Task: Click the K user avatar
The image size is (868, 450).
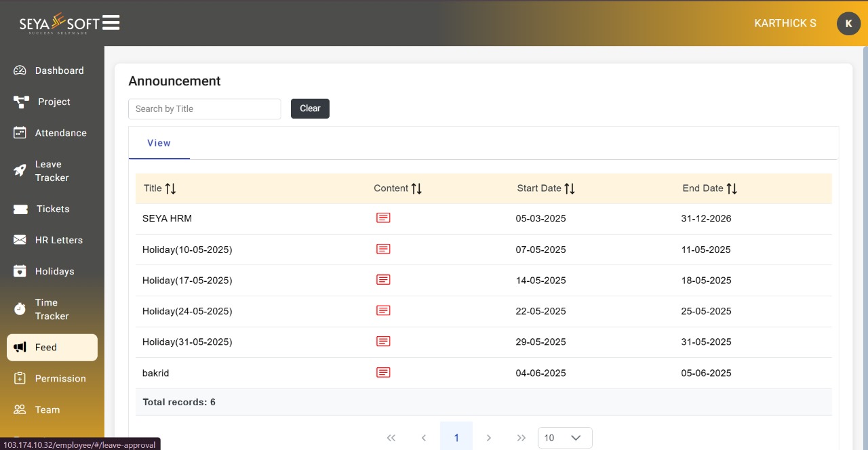Action: pos(848,24)
